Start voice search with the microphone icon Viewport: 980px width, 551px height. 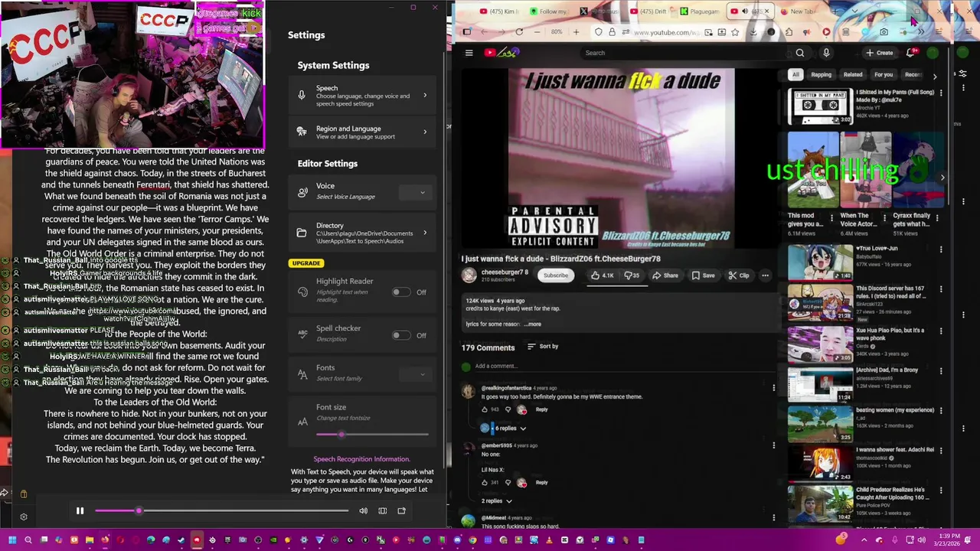pos(826,53)
